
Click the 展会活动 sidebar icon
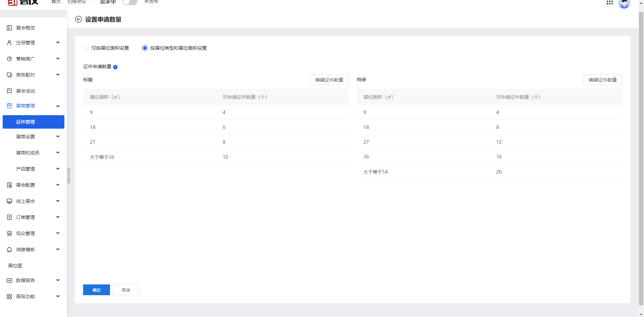(9, 91)
